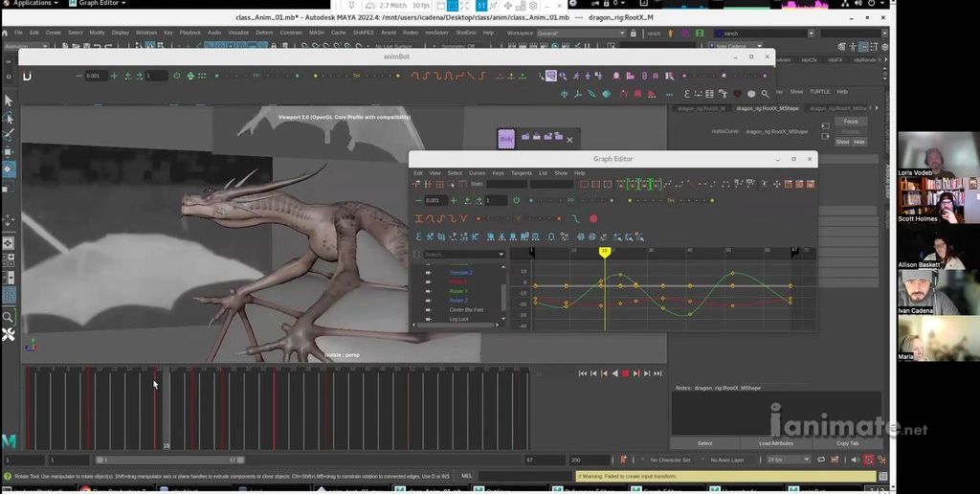Open the Graph Editor Curves menu
Image resolution: width=980 pixels, height=494 pixels.
pos(477,173)
